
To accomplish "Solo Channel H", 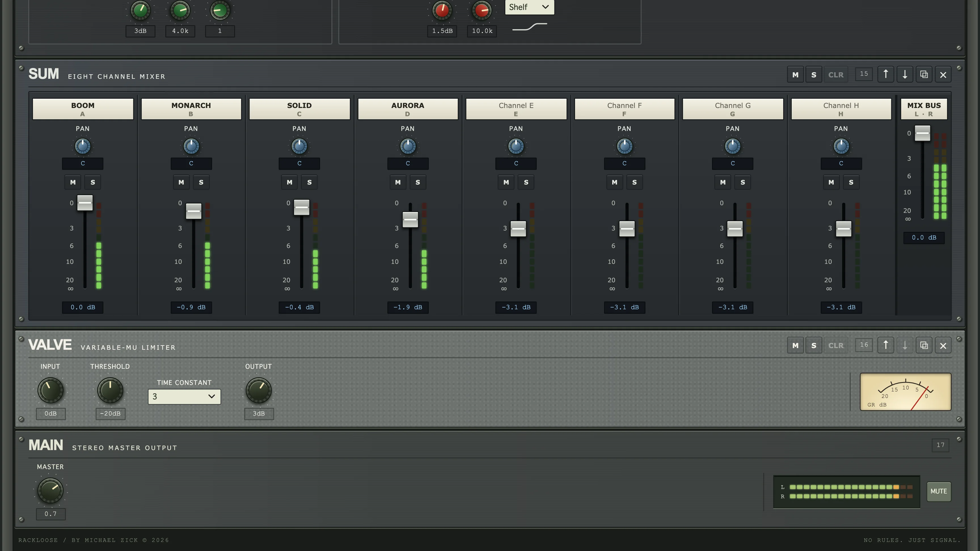I will 851,182.
